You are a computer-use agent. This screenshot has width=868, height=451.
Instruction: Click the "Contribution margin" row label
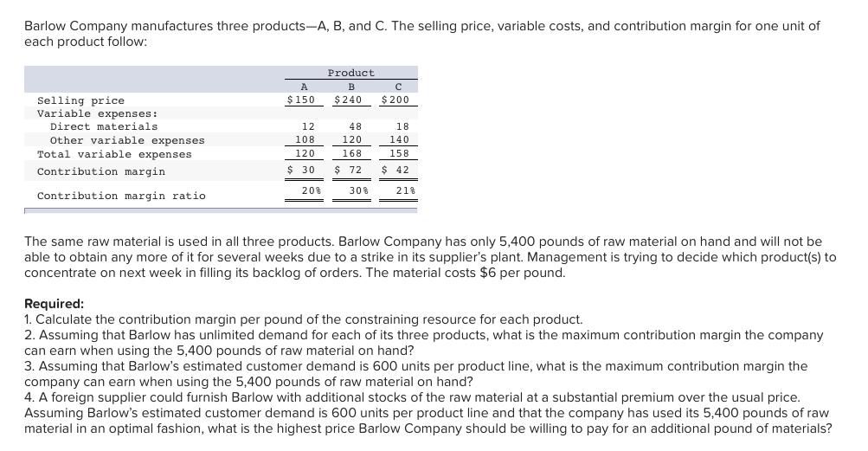100,171
